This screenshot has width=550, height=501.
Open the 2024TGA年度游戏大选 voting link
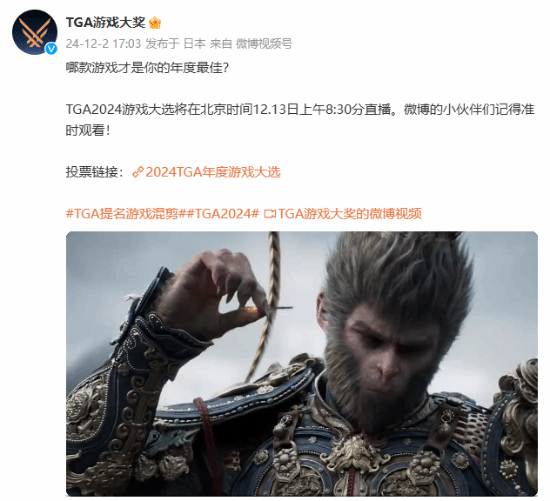click(x=213, y=172)
